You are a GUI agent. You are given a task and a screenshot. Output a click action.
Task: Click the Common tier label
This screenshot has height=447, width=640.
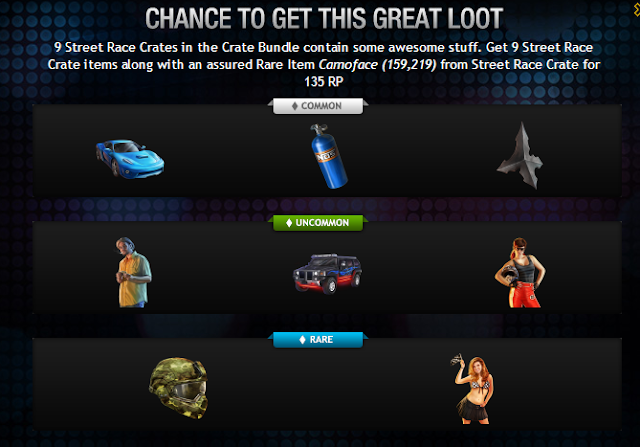tap(318, 106)
